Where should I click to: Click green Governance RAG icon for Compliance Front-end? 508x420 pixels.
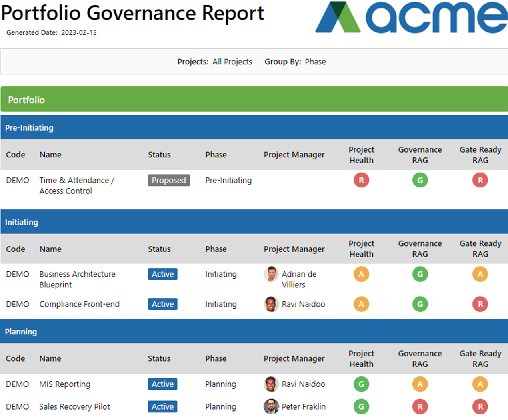pos(420,304)
